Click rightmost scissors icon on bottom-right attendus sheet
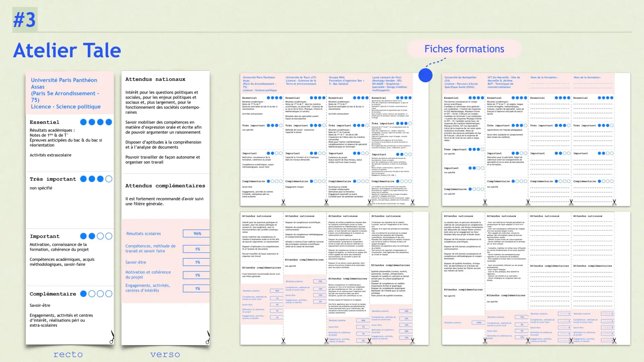Screen dimensions: 644x362 pyautogui.click(x=614, y=341)
